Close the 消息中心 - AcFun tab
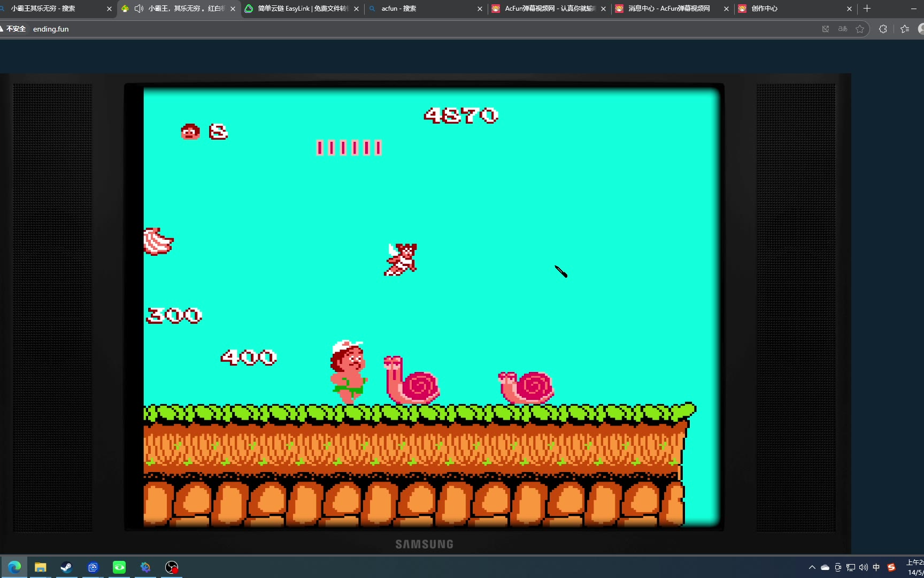 [726, 9]
